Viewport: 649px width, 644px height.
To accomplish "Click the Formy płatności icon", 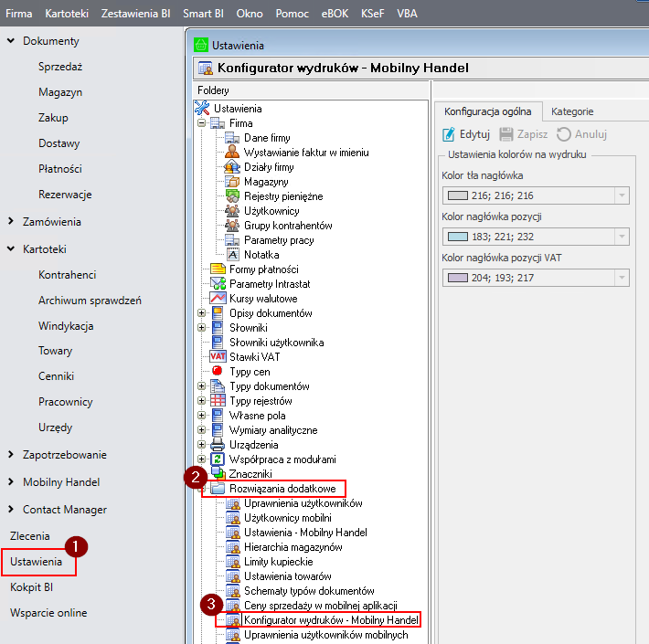I will (218, 269).
